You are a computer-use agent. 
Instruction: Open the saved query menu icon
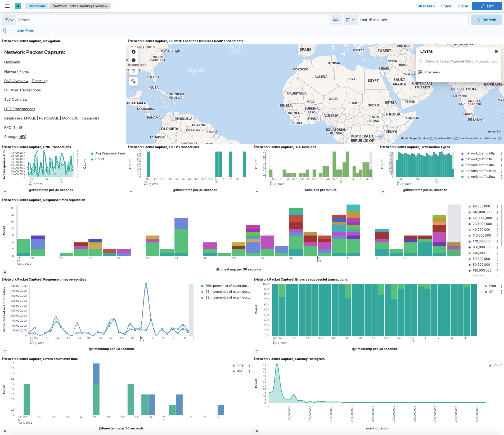pos(9,20)
